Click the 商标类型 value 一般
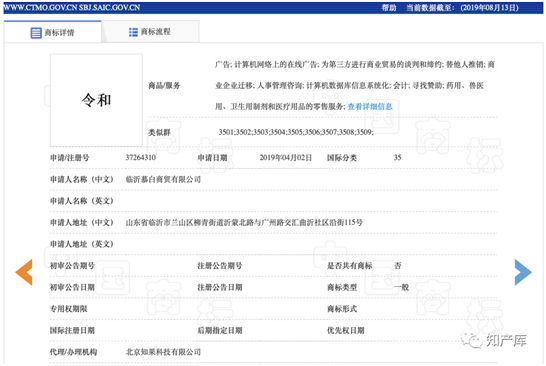Screen dimensions: 546x366 pyautogui.click(x=401, y=287)
